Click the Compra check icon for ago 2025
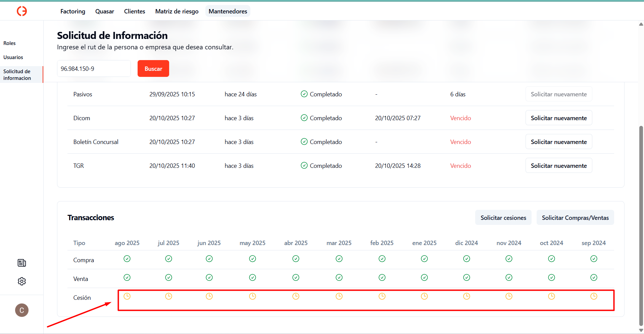The width and height of the screenshot is (644, 334). pyautogui.click(x=127, y=258)
